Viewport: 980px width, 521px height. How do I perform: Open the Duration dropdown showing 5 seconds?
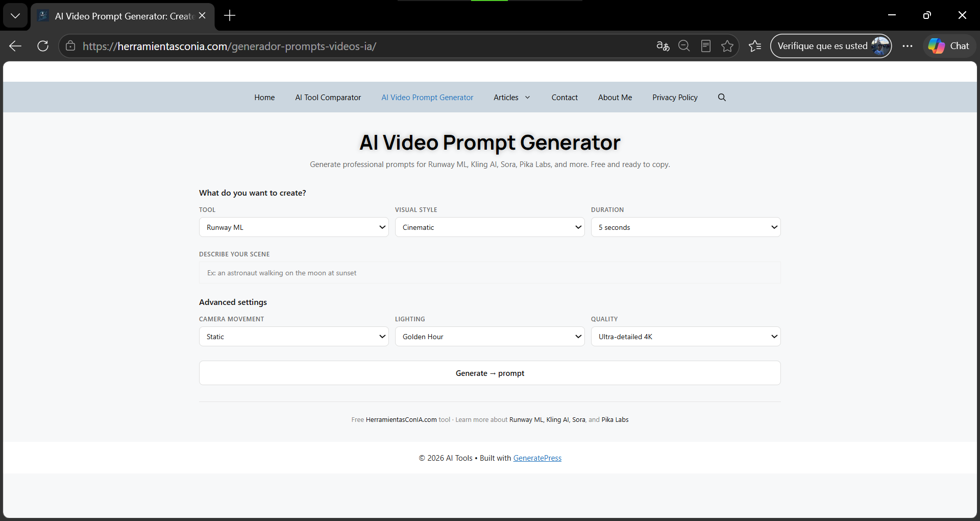click(x=686, y=227)
